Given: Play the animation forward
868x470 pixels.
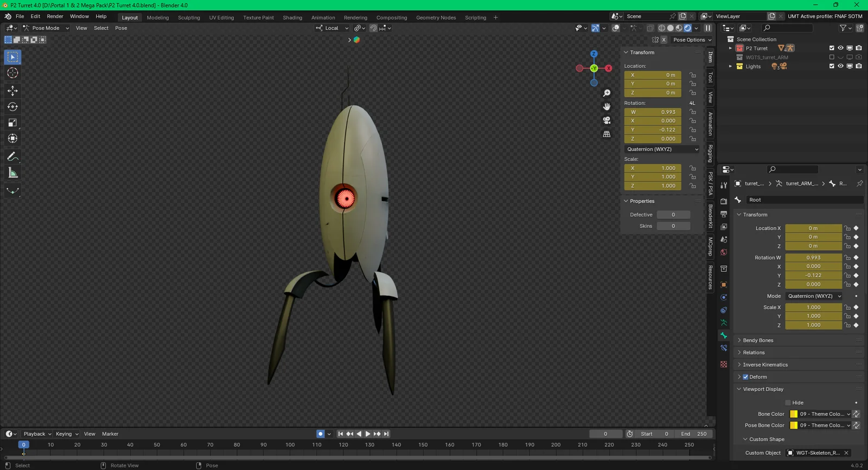Looking at the screenshot, I should click(368, 434).
